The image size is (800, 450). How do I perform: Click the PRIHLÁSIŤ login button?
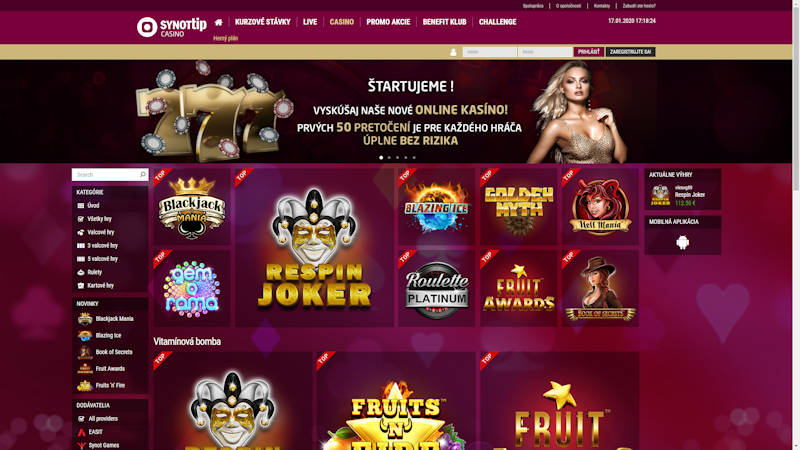click(589, 52)
